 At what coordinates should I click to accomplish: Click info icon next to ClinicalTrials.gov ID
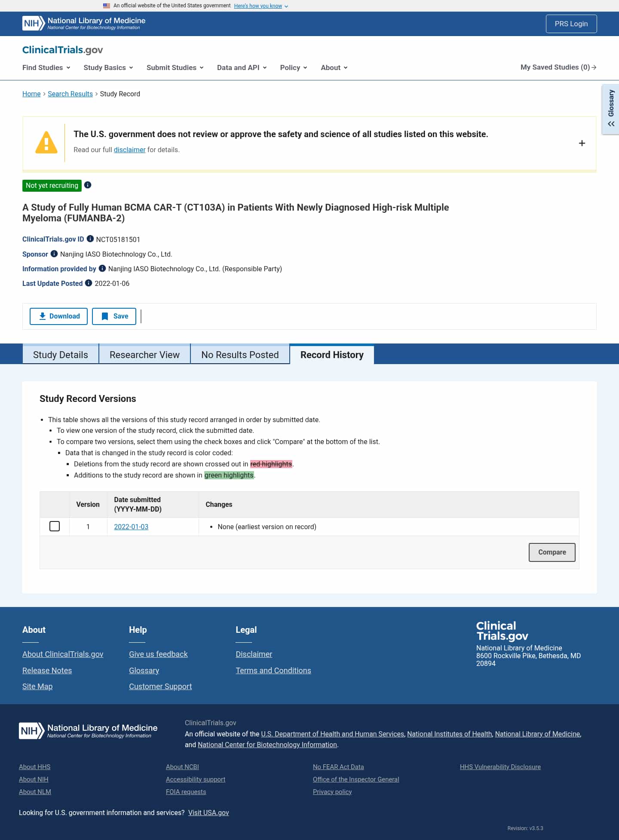tap(90, 239)
